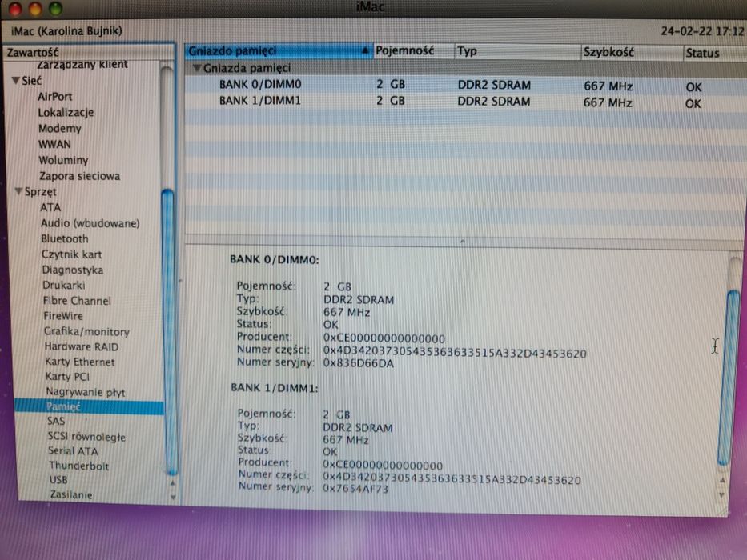Select Czytnik kart item
This screenshot has height=560, width=747.
[71, 254]
